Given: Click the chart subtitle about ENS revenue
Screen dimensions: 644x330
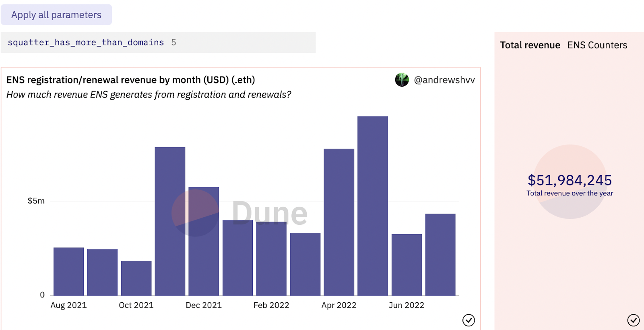Looking at the screenshot, I should 149,95.
